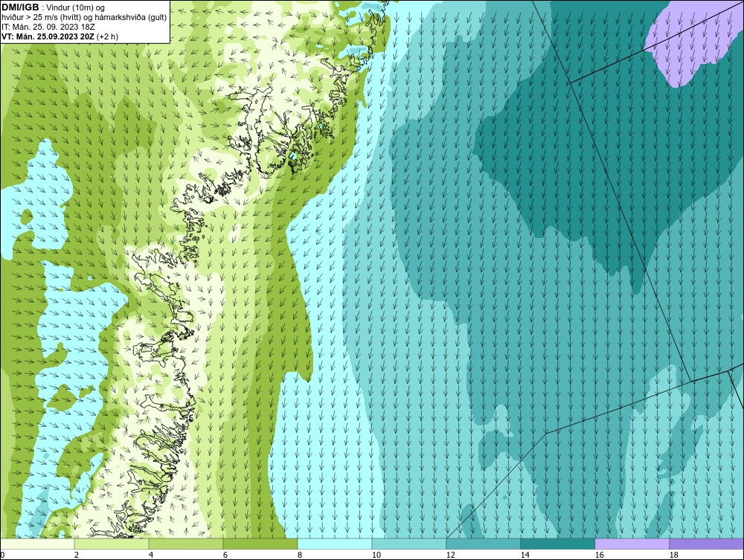Click the 16–18 m/s lavender legend swatch
The width and height of the screenshot is (744, 560).
(x=632, y=544)
